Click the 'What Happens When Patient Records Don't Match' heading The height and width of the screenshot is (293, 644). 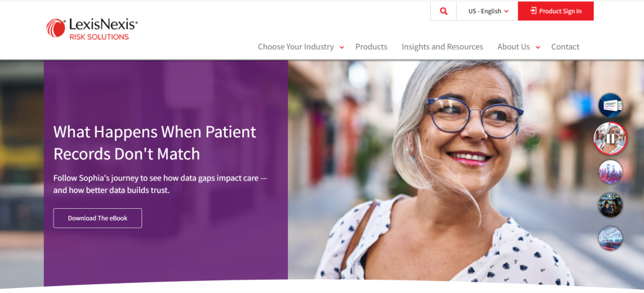pos(154,143)
